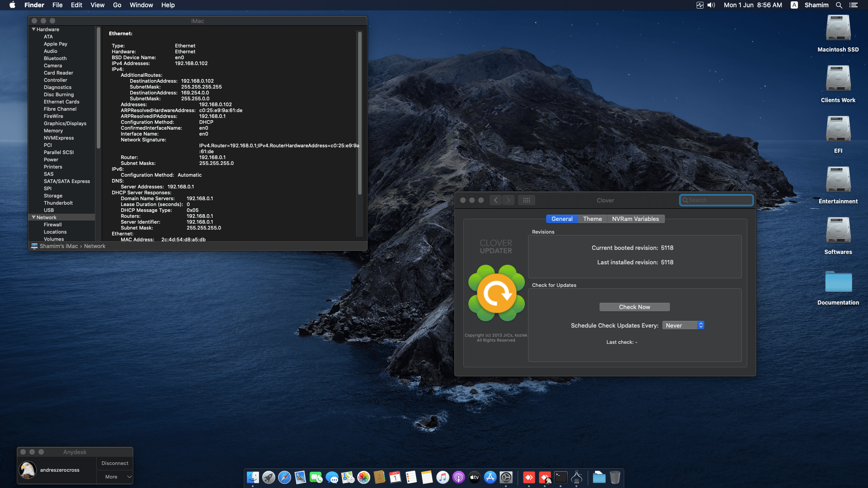This screenshot has height=488, width=868.
Task: Open Contacts book icon in dock
Action: tap(379, 477)
